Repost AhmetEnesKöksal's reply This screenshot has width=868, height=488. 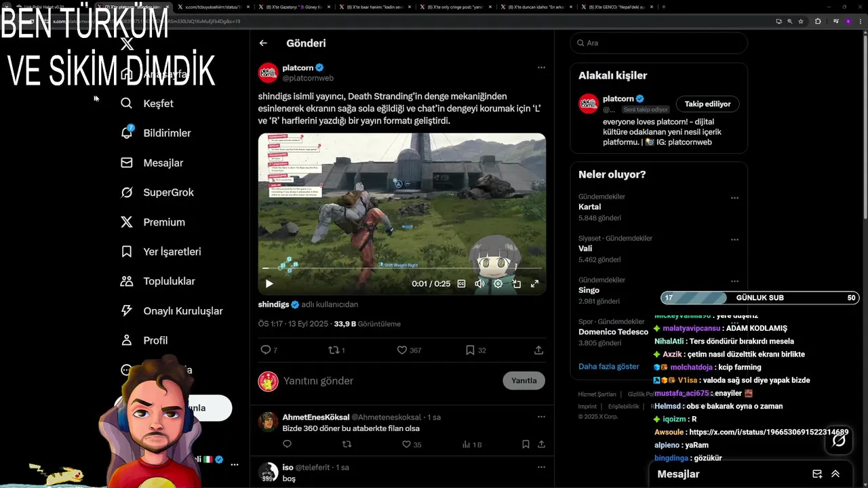click(347, 445)
